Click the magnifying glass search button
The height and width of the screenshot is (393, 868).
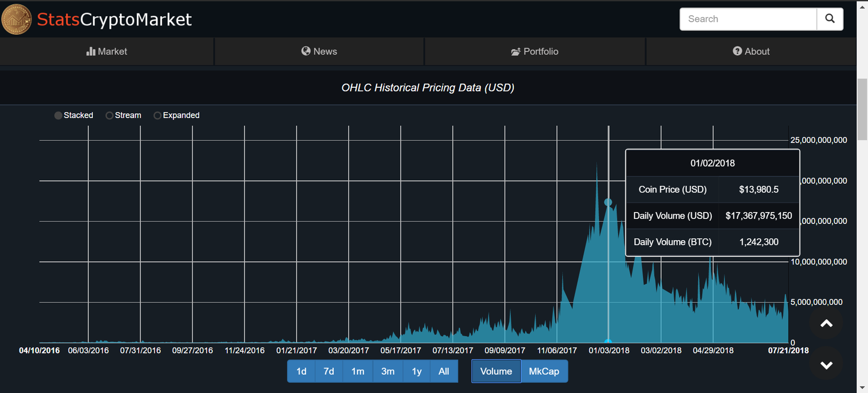[x=829, y=19]
